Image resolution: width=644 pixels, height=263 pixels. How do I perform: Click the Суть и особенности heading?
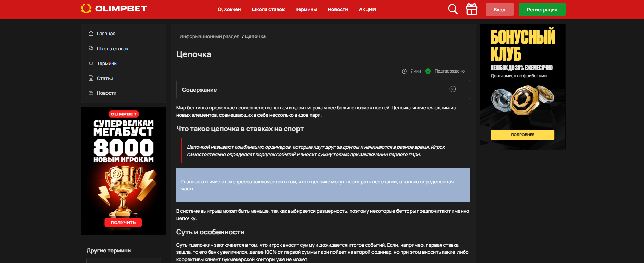(210, 232)
